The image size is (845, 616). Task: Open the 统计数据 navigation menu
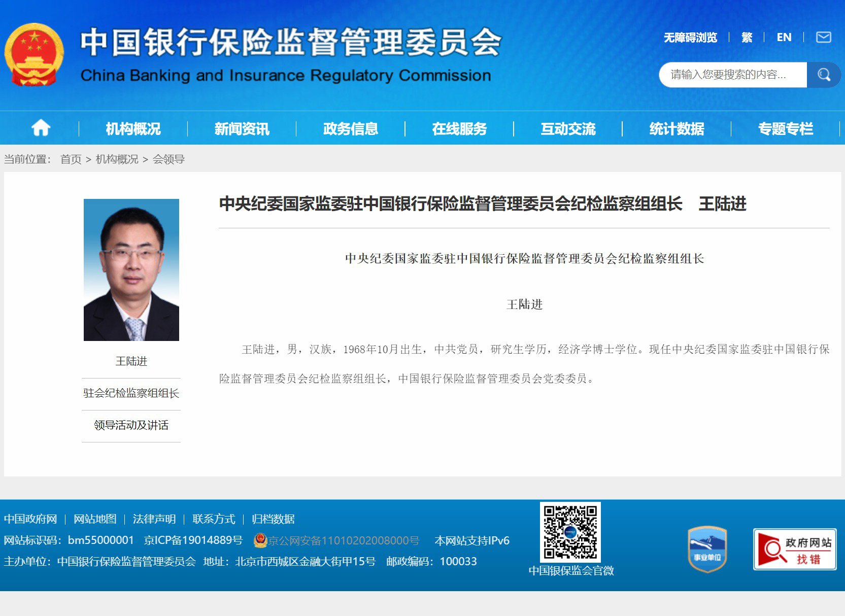tap(676, 129)
